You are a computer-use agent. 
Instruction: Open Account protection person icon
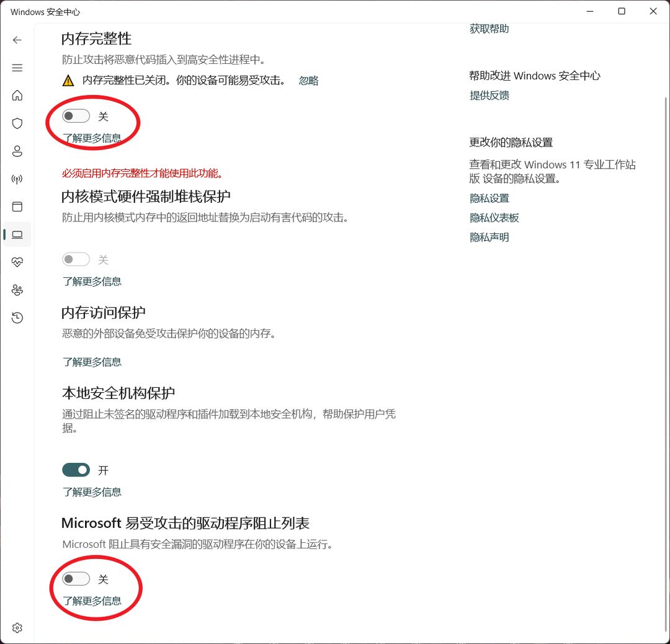coord(17,151)
